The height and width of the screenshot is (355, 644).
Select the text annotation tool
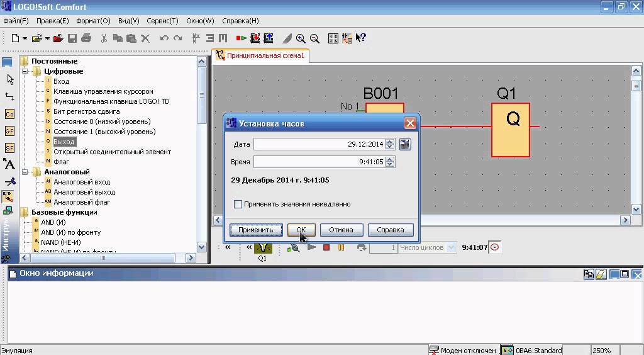pyautogui.click(x=9, y=164)
